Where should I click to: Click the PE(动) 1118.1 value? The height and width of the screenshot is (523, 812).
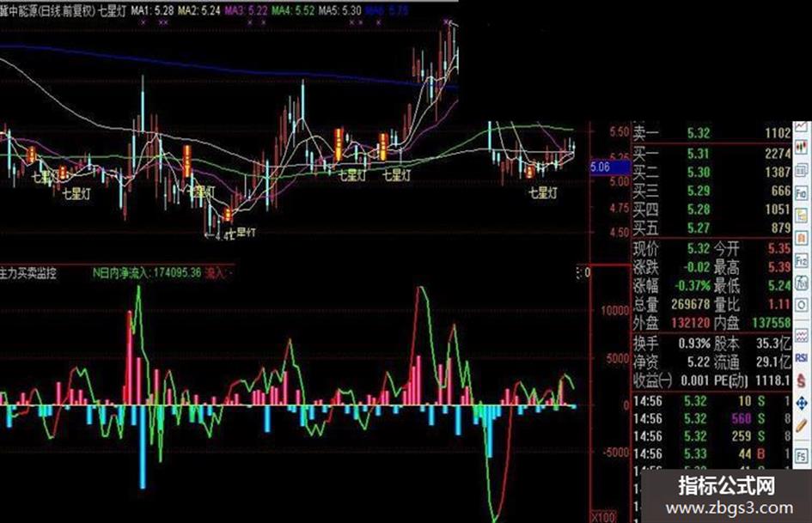772,380
